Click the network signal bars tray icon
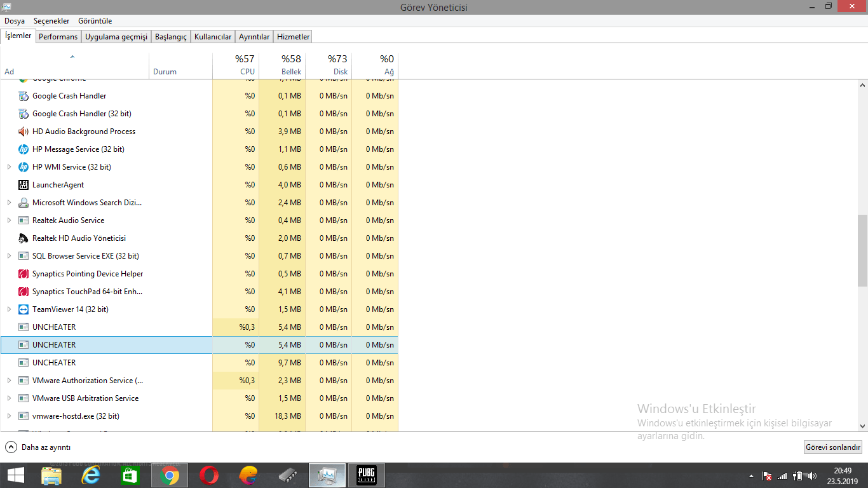868x488 pixels. (782, 476)
